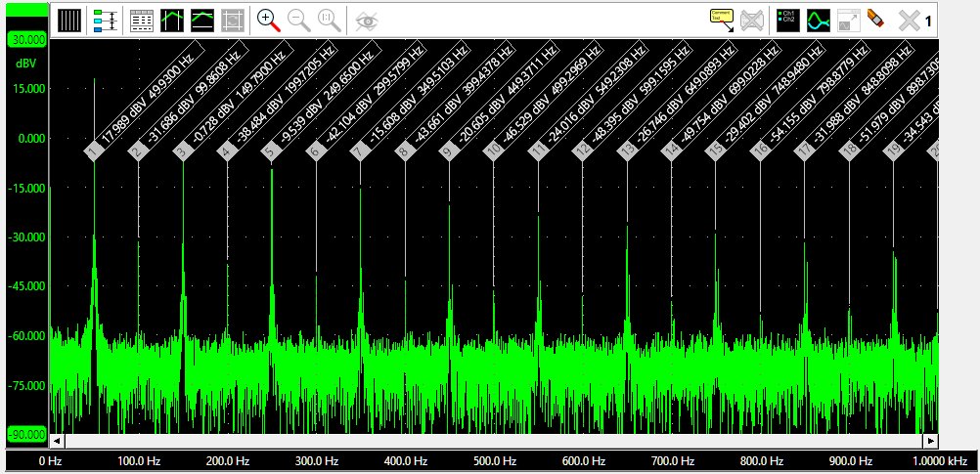Click the zoom 1:1 reset magnifier icon
Viewport: 980px width, 474px height.
coord(330,21)
